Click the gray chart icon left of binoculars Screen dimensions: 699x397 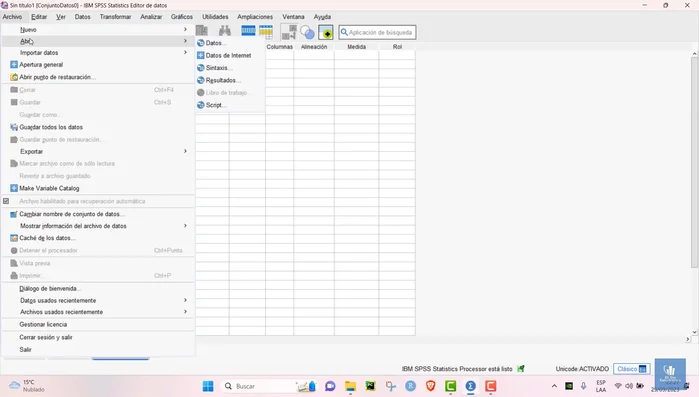[x=202, y=31]
